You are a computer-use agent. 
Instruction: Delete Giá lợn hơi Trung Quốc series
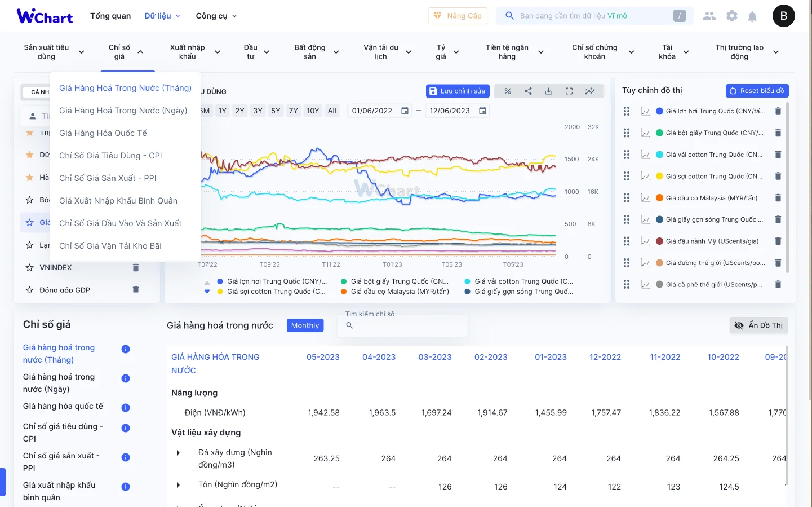778,111
